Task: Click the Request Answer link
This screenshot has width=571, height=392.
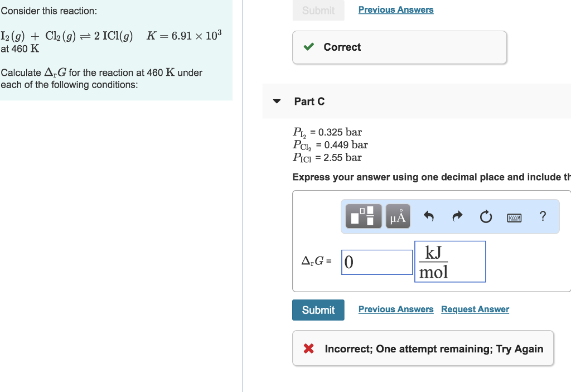Action: [x=475, y=309]
